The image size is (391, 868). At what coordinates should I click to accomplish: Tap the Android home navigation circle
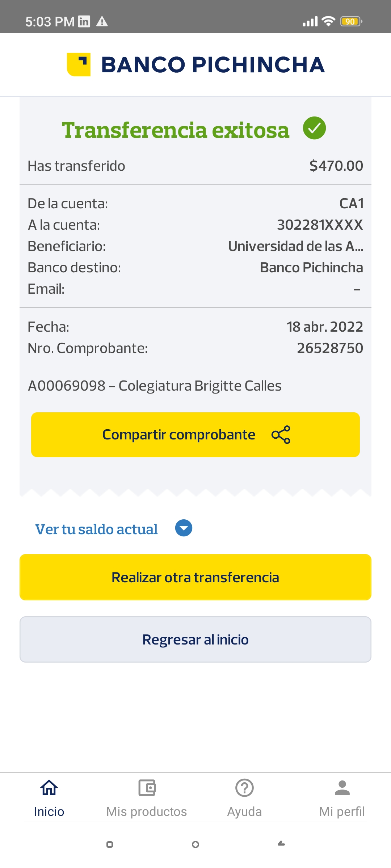(195, 844)
